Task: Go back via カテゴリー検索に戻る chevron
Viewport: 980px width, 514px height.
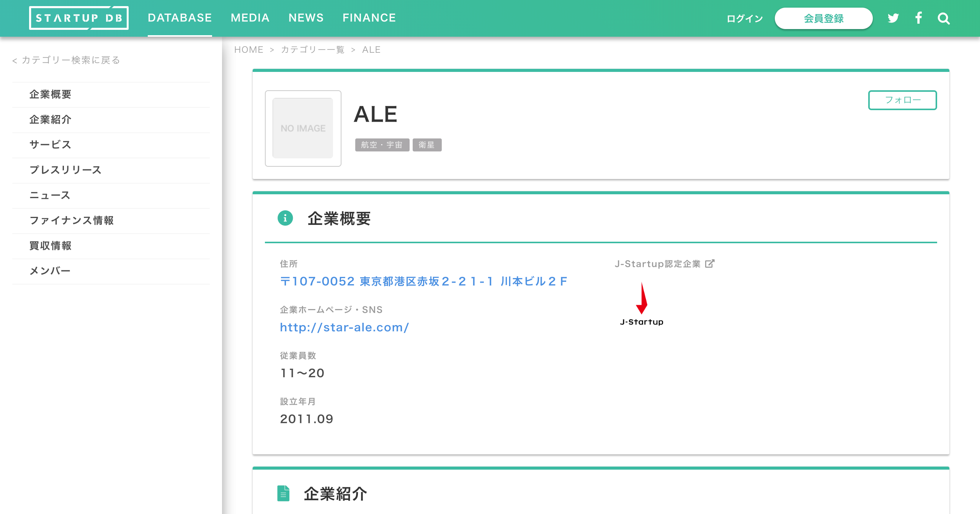Action: pos(15,60)
